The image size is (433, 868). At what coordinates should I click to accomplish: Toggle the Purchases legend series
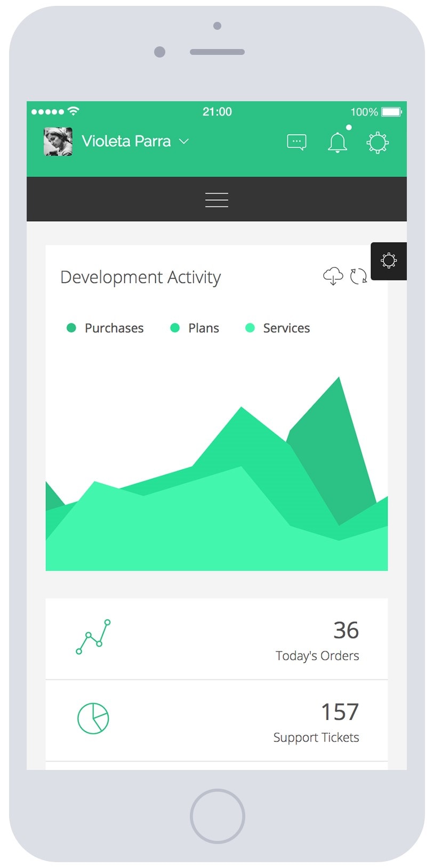(106, 328)
